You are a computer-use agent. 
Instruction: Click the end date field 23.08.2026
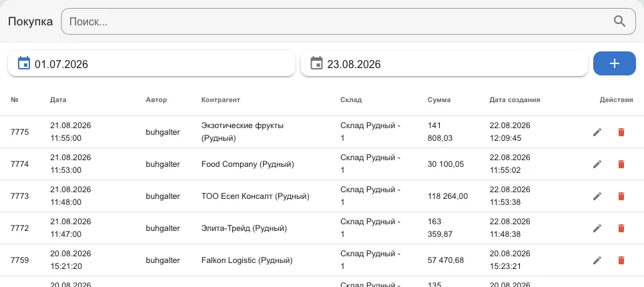pyautogui.click(x=444, y=63)
